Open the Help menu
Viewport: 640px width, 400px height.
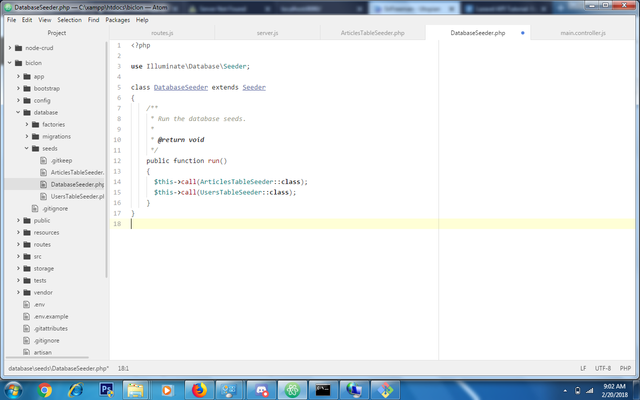(142, 20)
